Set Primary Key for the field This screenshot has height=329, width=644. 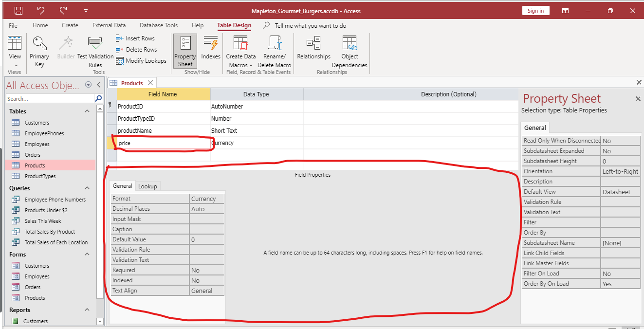click(39, 52)
